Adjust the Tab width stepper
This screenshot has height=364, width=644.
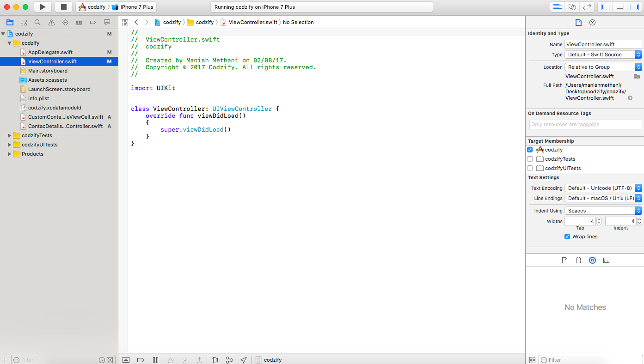599,221
